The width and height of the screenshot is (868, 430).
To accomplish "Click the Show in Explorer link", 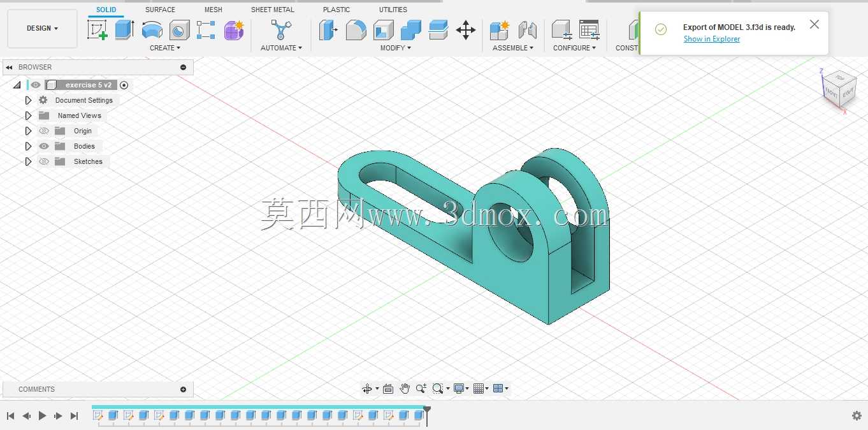I will [x=712, y=39].
